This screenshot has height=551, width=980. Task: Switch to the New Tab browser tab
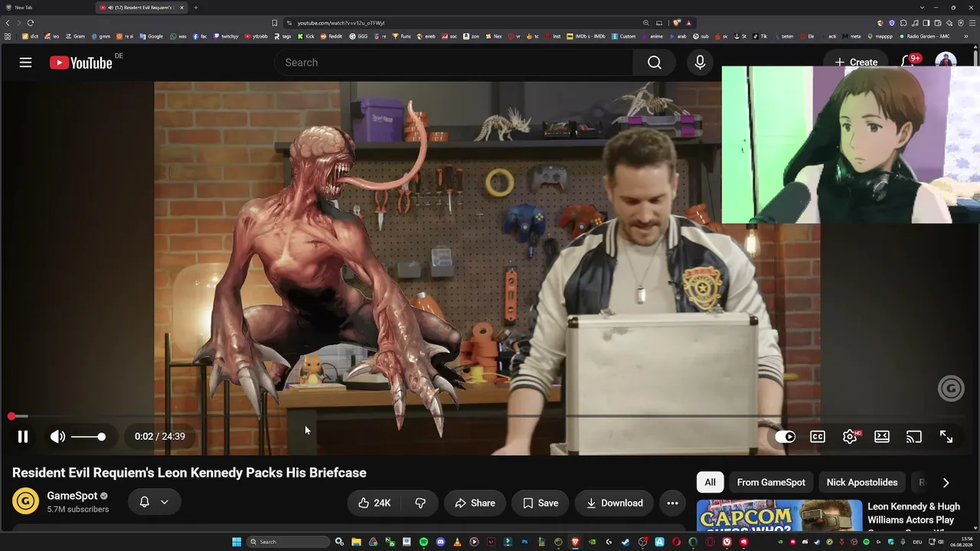point(47,8)
